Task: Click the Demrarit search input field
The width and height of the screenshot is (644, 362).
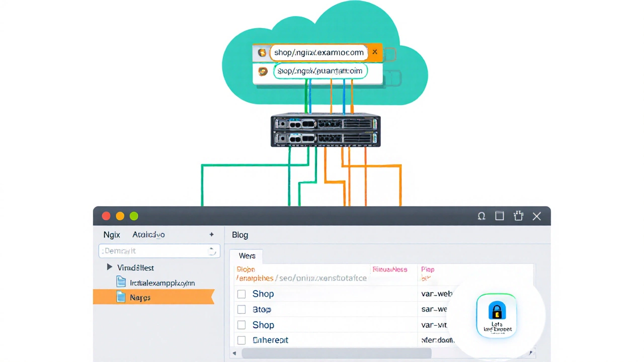Action: (153, 251)
